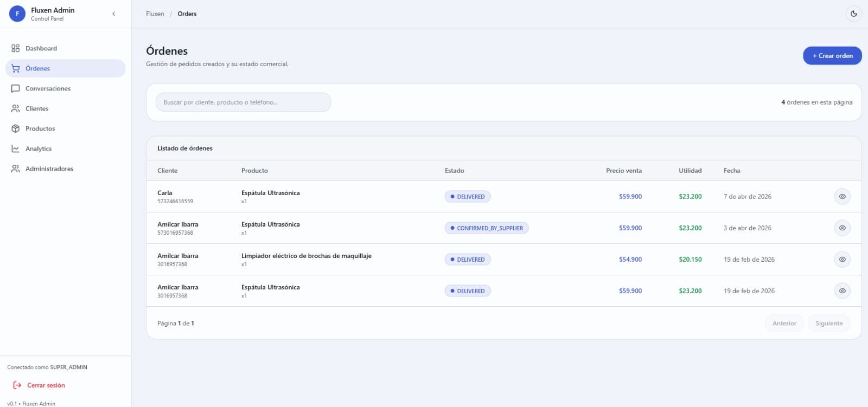This screenshot has width=868, height=407.
Task: Click the 4 órdenes en esta página text
Action: click(816, 102)
